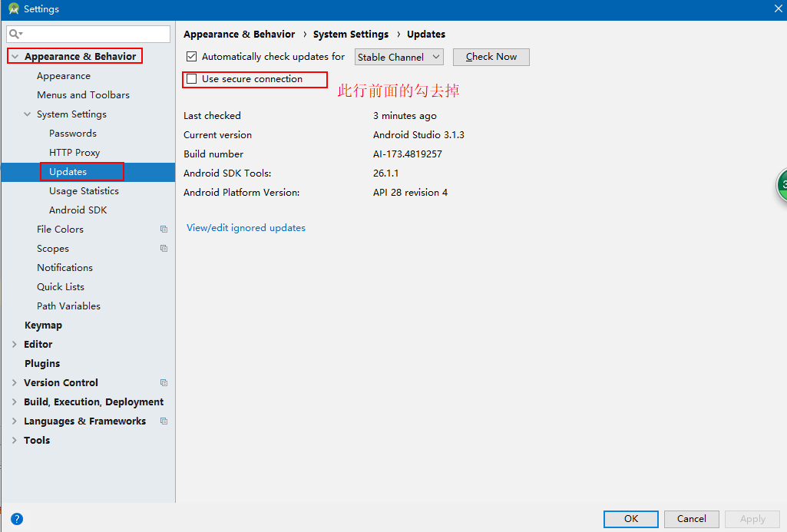
Task: Open Android SDK settings
Action: tap(78, 210)
